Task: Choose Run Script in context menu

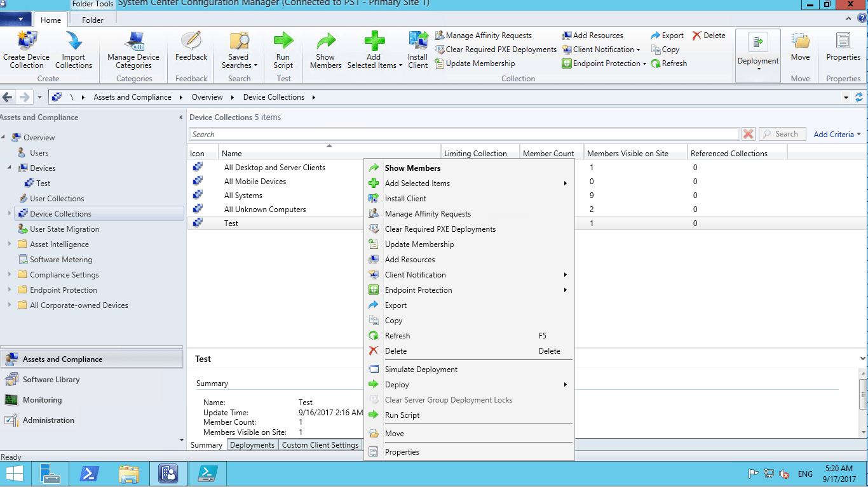Action: pyautogui.click(x=469, y=415)
